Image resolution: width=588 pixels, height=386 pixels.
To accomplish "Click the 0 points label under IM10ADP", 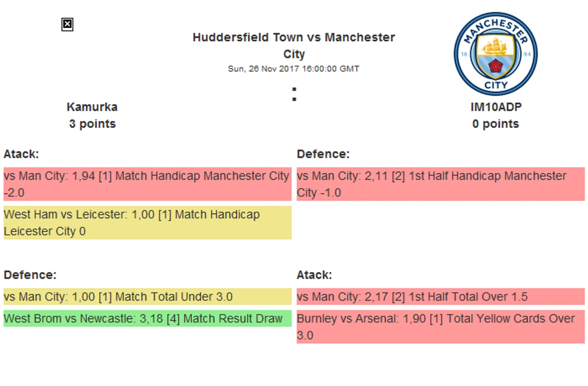I will pyautogui.click(x=496, y=124).
